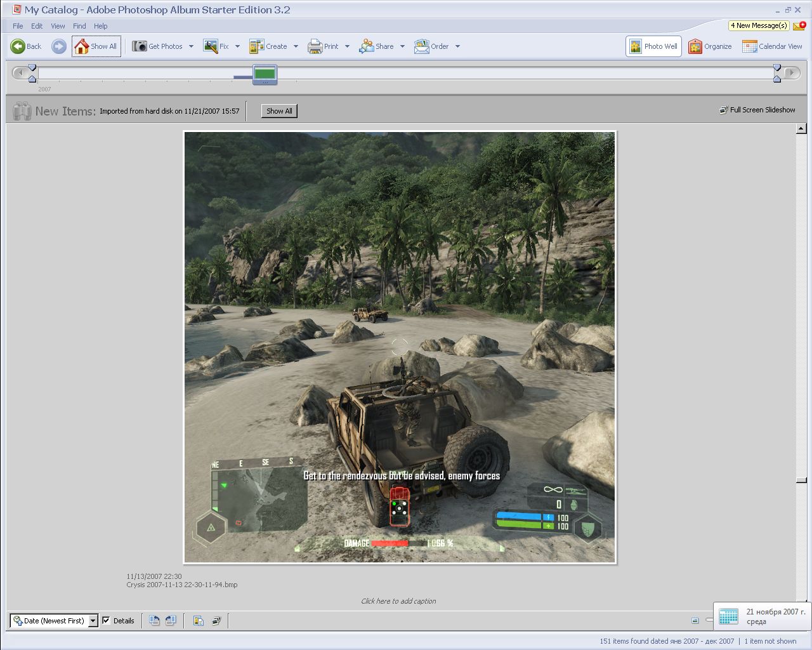Viewport: 812px width, 650px height.
Task: Open the Edit menu
Action: point(37,26)
